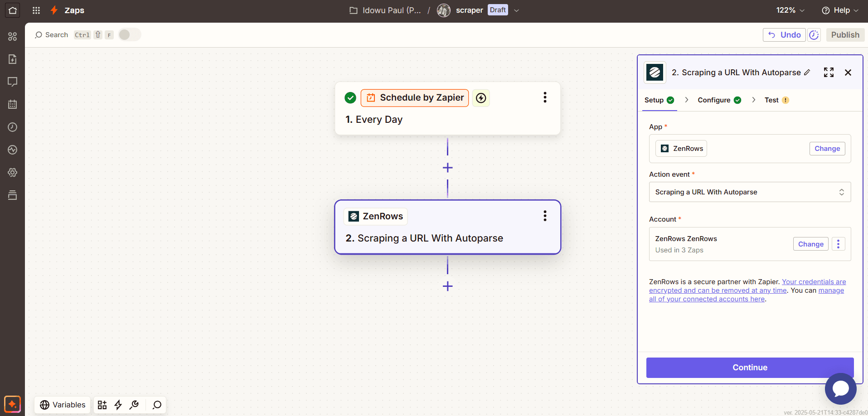
Task: Click the wrench tool icon in bottom toolbar
Action: (x=134, y=405)
